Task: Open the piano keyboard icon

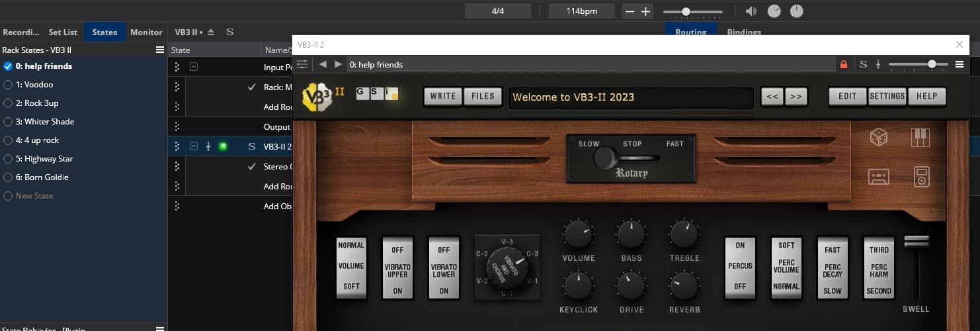Action: tap(920, 138)
